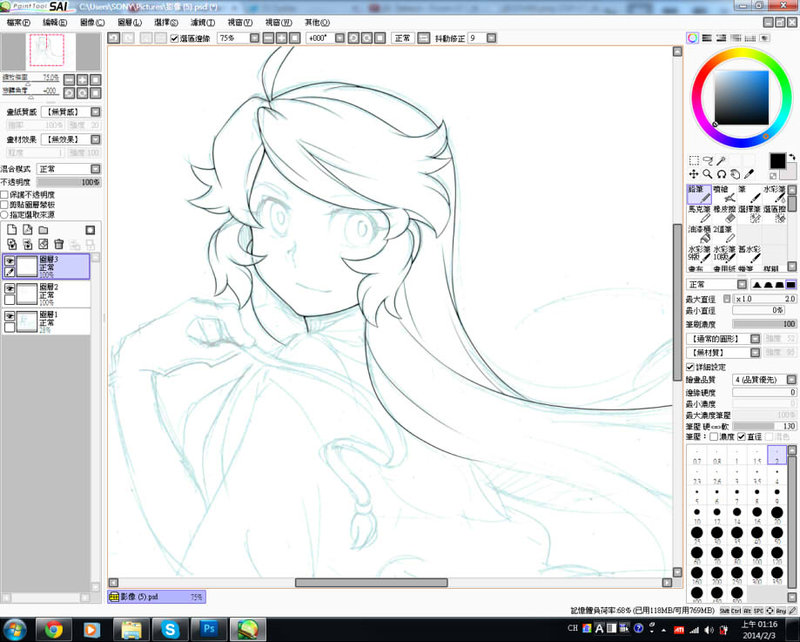Image resolution: width=800 pixels, height=642 pixels.
Task: Hide 圖層3 with its eye icon
Action: [x=9, y=261]
